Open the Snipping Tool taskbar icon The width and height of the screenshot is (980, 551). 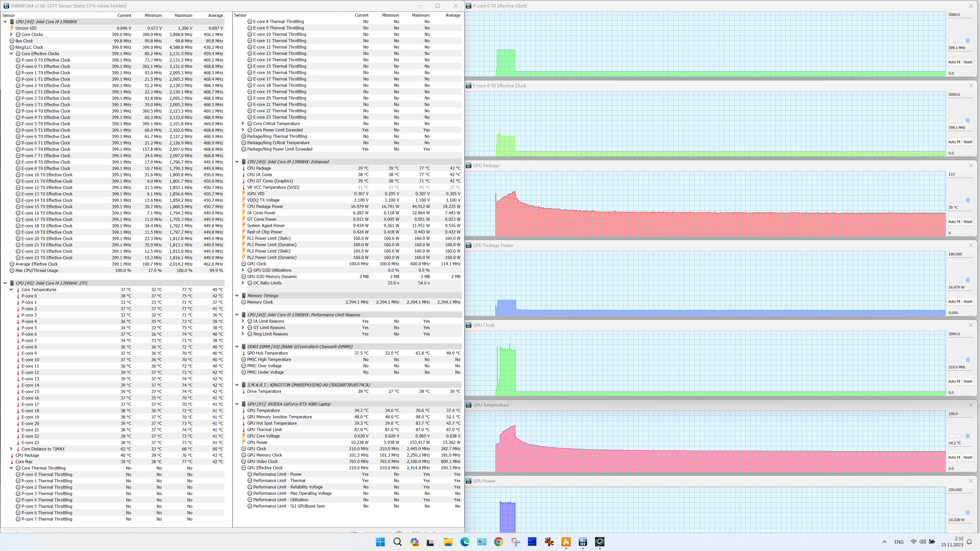tap(515, 542)
